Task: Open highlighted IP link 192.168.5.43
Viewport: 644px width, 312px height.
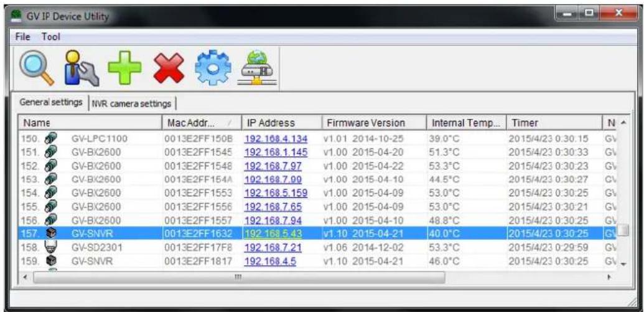Action: pos(273,234)
